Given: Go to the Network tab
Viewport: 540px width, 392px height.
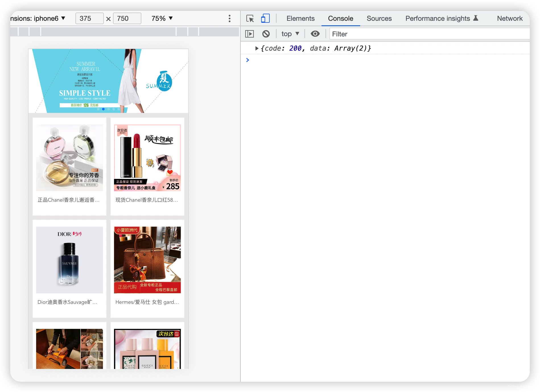Looking at the screenshot, I should point(510,18).
